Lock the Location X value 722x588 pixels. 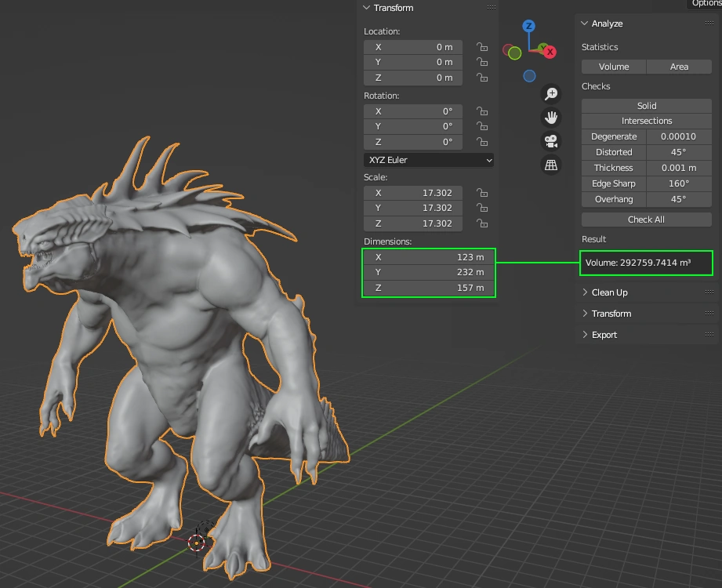(482, 47)
